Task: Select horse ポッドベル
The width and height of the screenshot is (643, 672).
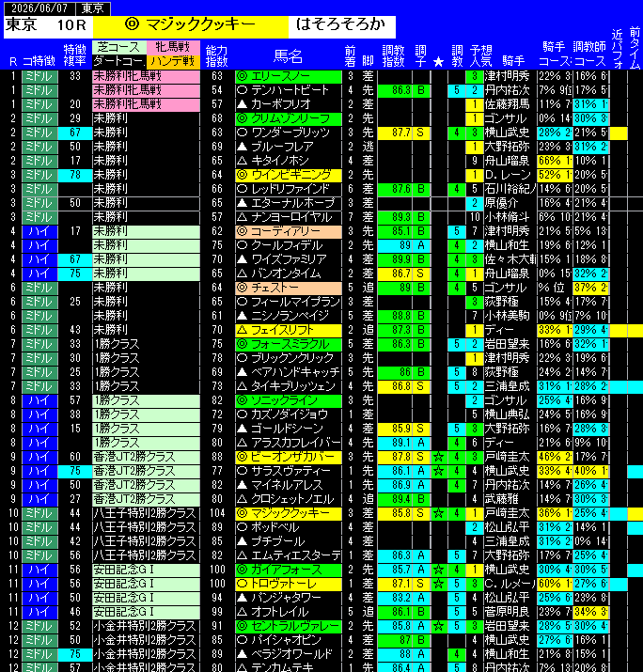Action: (x=288, y=527)
